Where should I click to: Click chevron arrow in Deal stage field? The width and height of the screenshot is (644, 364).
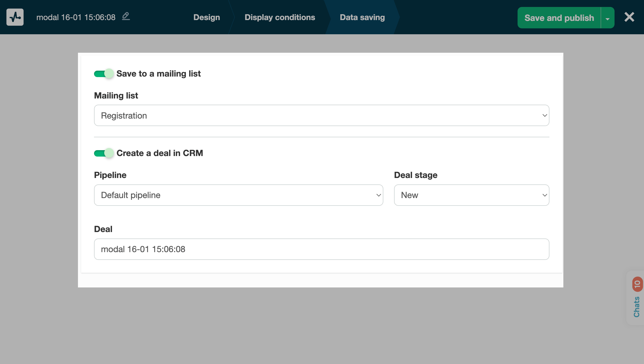click(x=545, y=195)
